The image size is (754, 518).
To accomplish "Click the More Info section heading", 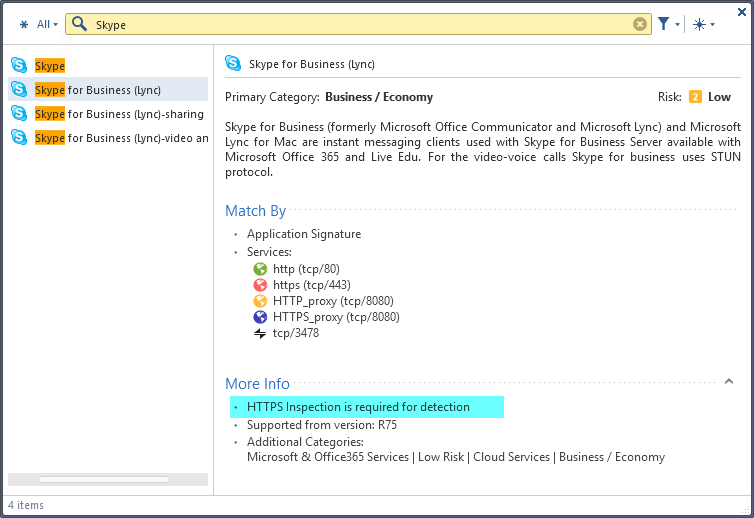I will (257, 384).
